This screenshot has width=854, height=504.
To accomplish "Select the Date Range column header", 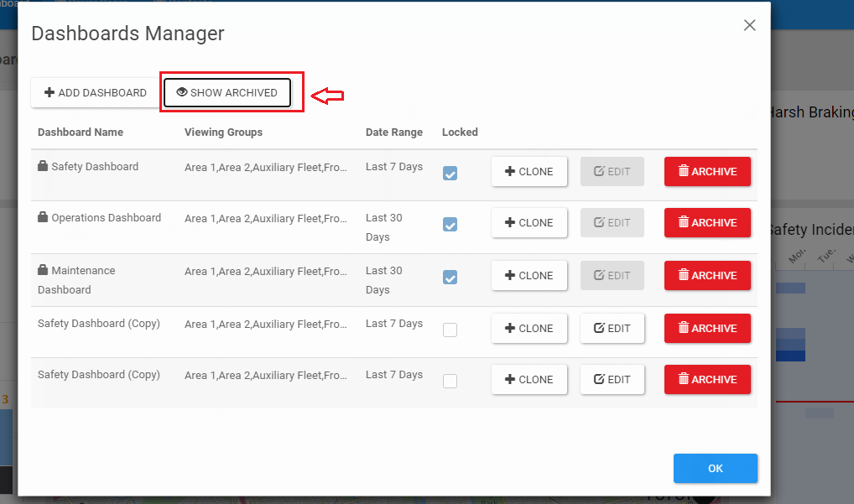I will pos(393,132).
